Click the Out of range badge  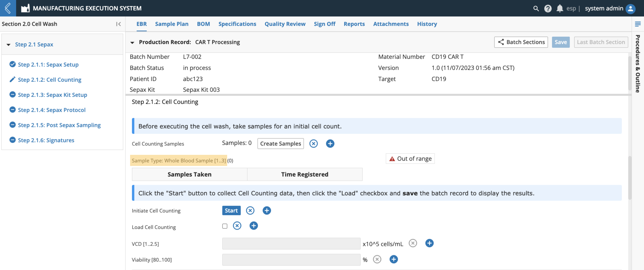pos(410,159)
